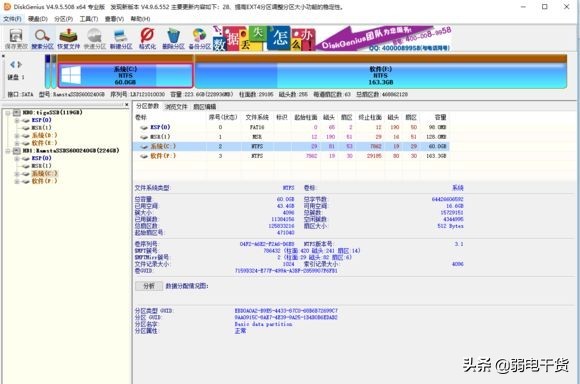
Task: Select the 系统(C:) NTFS 60.0GB disk map block
Action: [125, 75]
